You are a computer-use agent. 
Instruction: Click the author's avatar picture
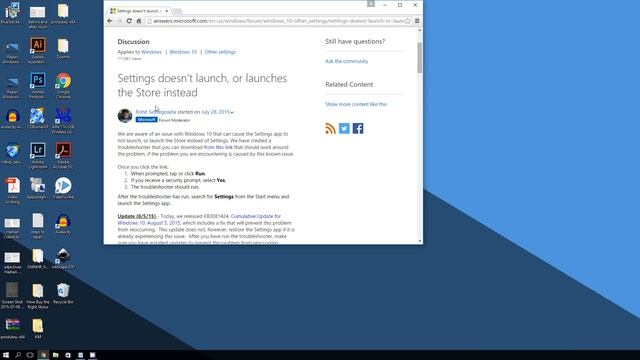pyautogui.click(x=125, y=116)
